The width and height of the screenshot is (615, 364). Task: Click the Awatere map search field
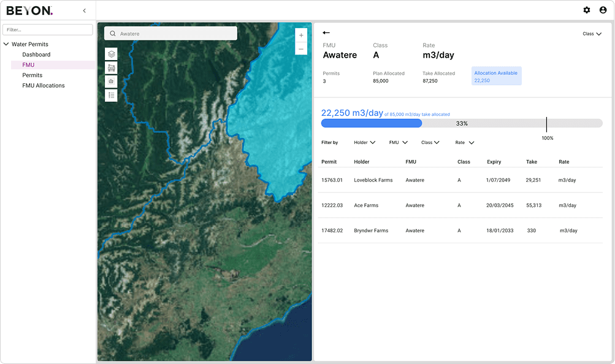pyautogui.click(x=170, y=34)
